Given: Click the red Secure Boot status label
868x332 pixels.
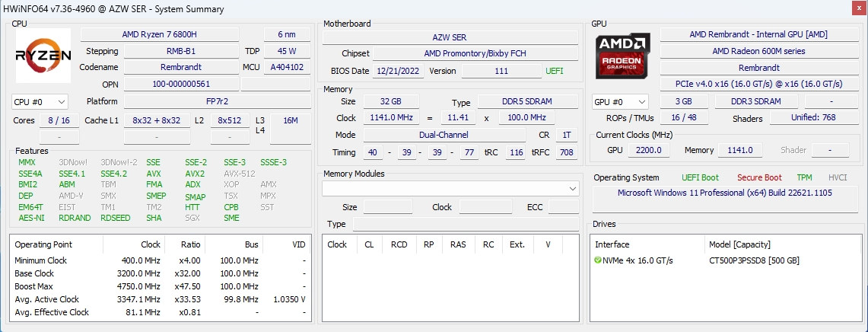Looking at the screenshot, I should (759, 177).
